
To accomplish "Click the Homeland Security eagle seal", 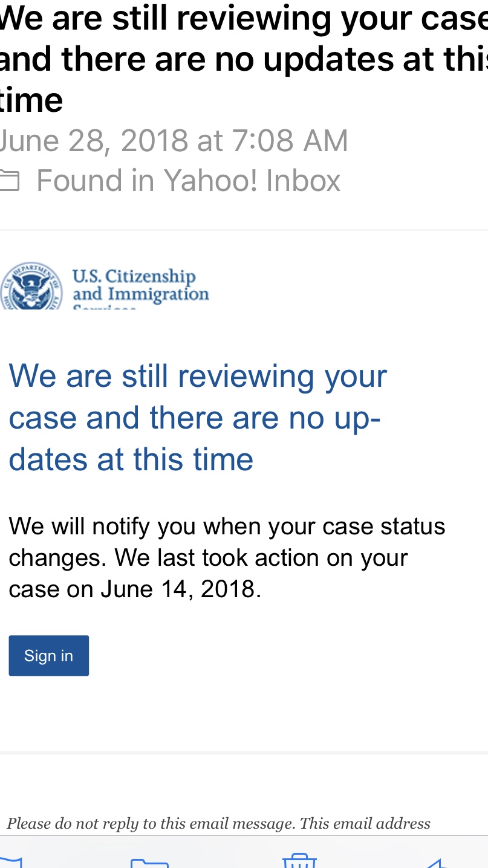I will 31,287.
